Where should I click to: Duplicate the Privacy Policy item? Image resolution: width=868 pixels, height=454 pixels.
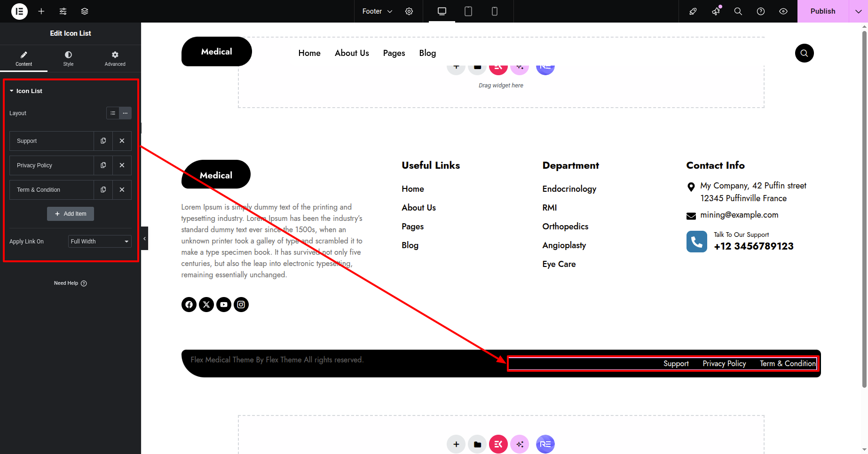pos(103,165)
